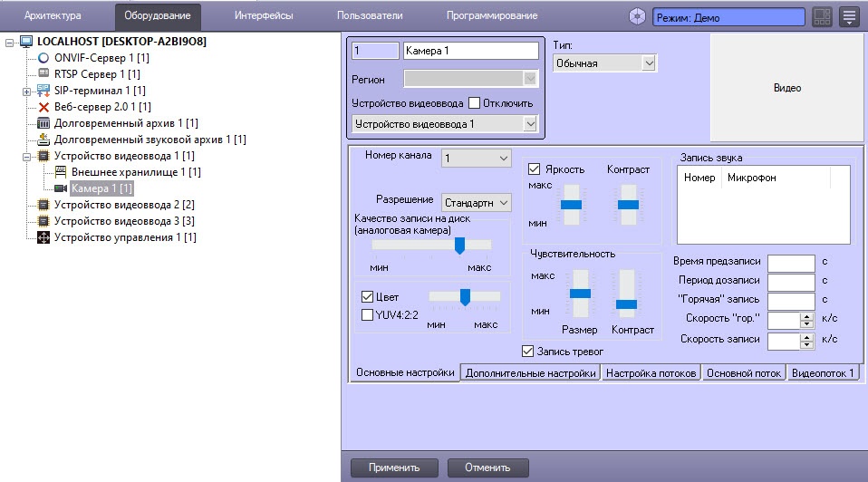Screen dimensions: 868x482
Task: Click the Долговременный звуковой архив 1 icon
Action: 43,140
